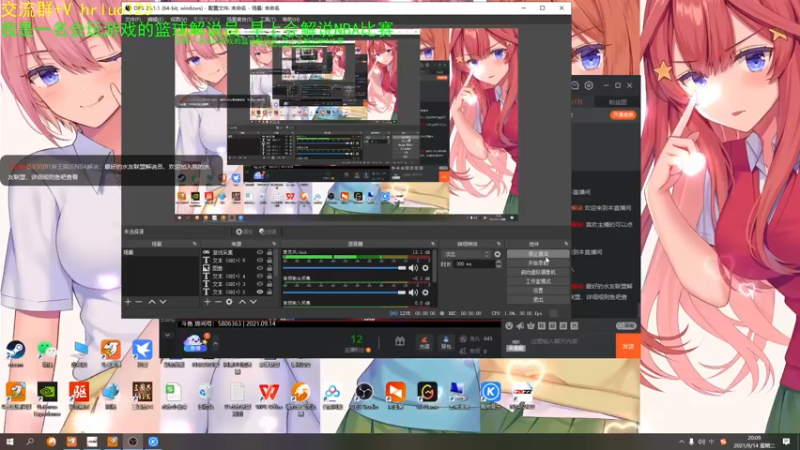Image resolution: width=800 pixels, height=450 pixels.
Task: Open the gift box icon in Douyu bar
Action: [400, 341]
